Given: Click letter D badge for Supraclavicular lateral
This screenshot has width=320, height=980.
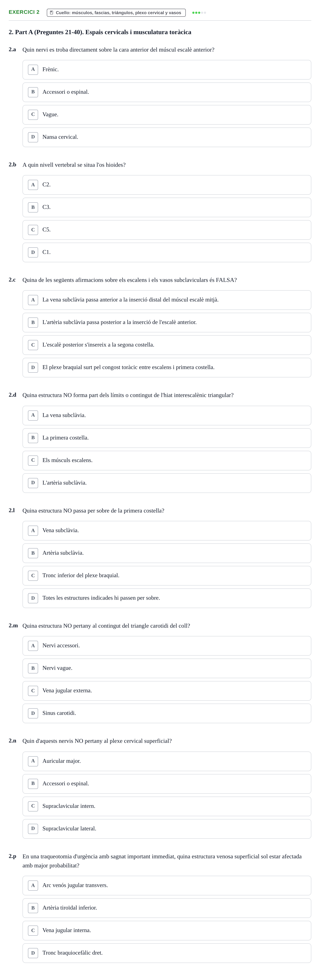Looking at the screenshot, I should tap(33, 829).
